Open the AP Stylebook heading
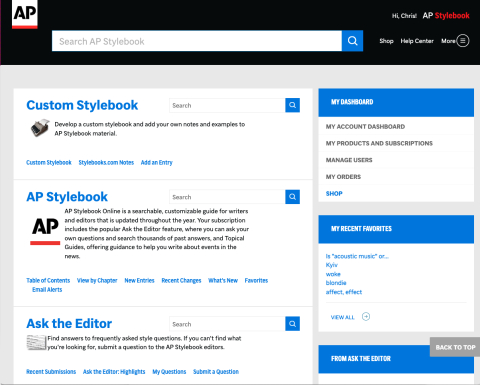The image size is (480, 385). [x=67, y=197]
